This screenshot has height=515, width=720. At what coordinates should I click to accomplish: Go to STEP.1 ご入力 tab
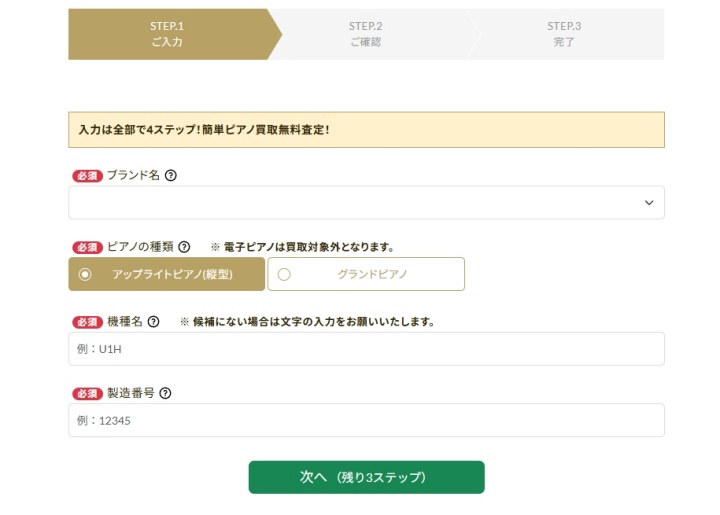[167, 34]
